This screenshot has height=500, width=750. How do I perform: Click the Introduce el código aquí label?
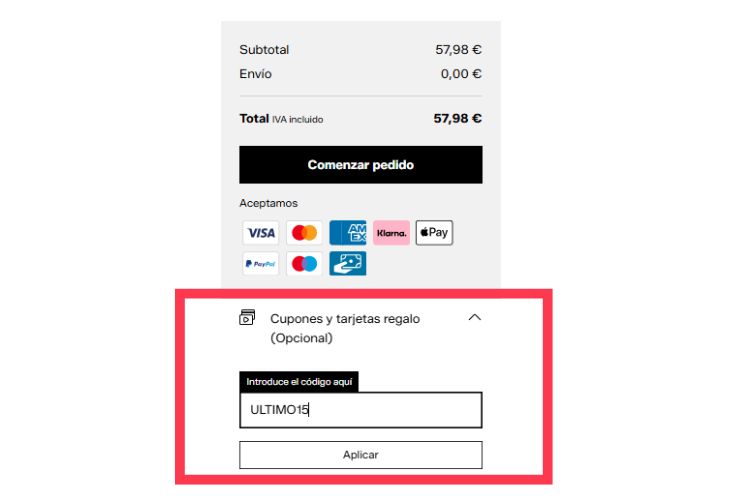point(299,382)
